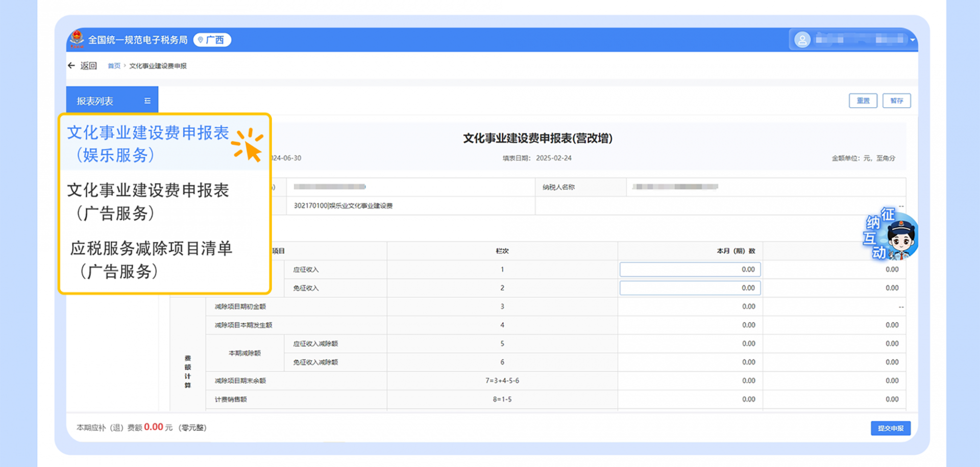Open the 广西 region selector
The image size is (980, 467).
point(212,40)
